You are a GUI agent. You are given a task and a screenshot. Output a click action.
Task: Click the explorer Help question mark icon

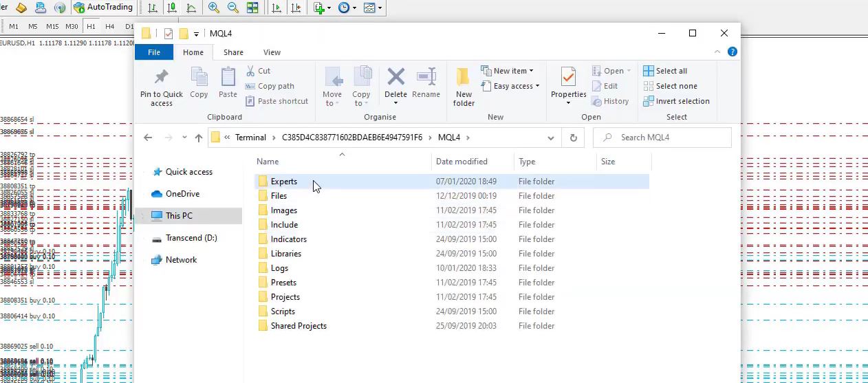pyautogui.click(x=733, y=52)
